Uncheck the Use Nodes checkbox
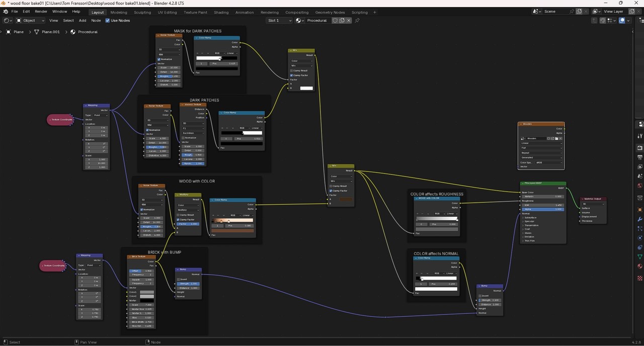Screen dimensions: 644x346 tap(108, 21)
